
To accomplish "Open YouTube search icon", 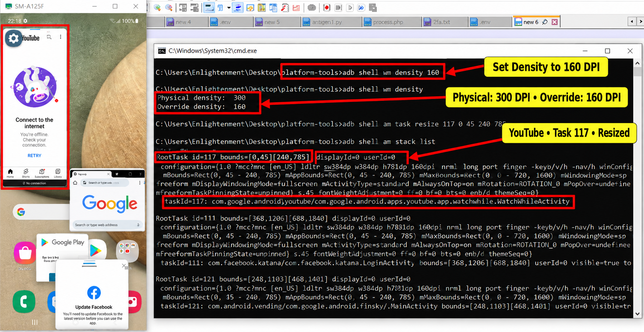I will click(x=49, y=37).
